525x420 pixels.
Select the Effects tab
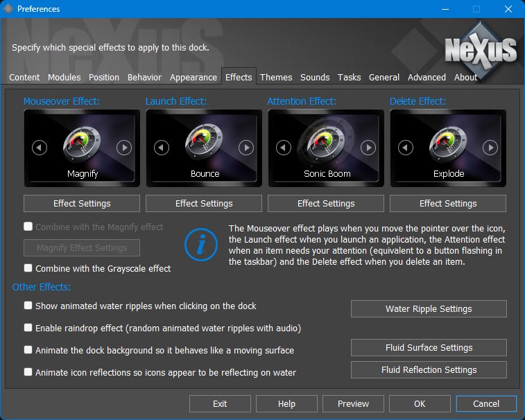(x=239, y=77)
